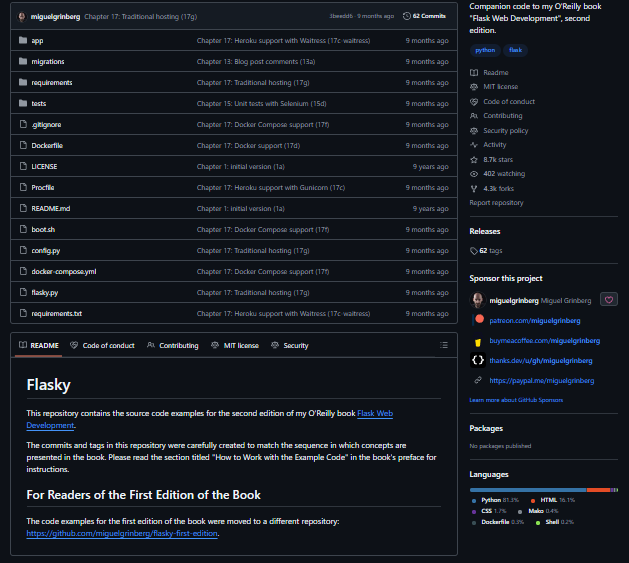Open the Releases heading link

click(x=485, y=232)
